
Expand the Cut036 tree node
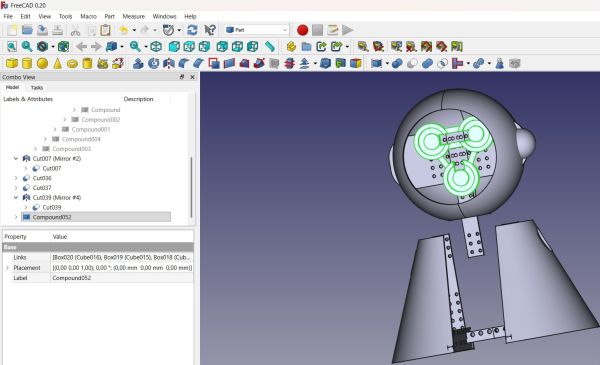click(16, 178)
